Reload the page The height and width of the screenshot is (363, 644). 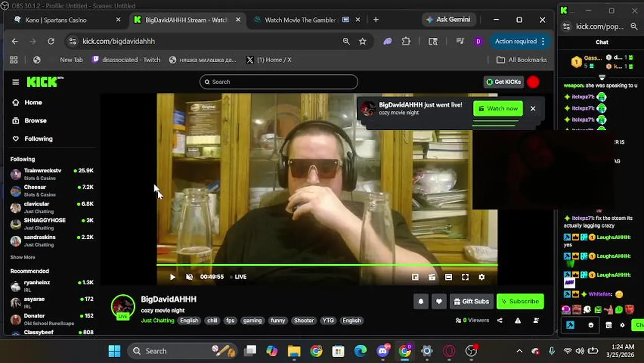click(x=51, y=41)
